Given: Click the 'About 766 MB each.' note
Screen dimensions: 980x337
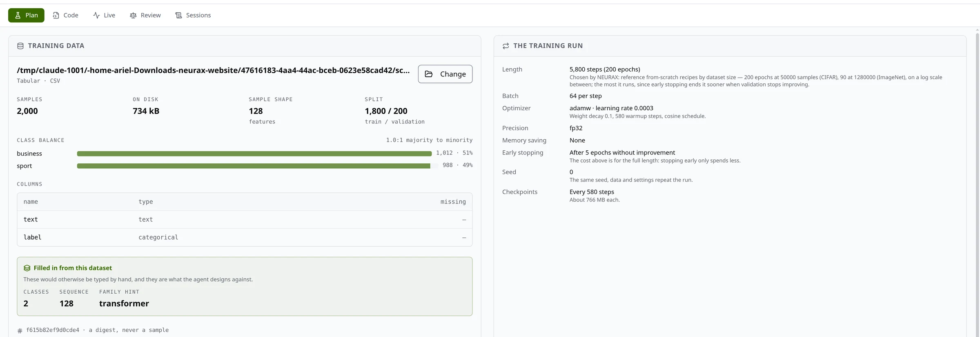Looking at the screenshot, I should [x=595, y=200].
